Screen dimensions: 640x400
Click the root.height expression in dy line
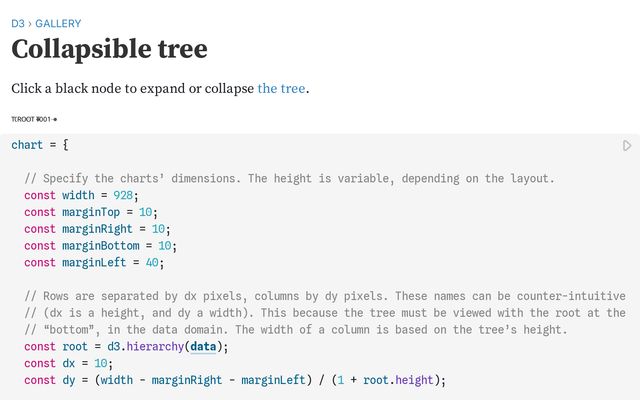(398, 380)
